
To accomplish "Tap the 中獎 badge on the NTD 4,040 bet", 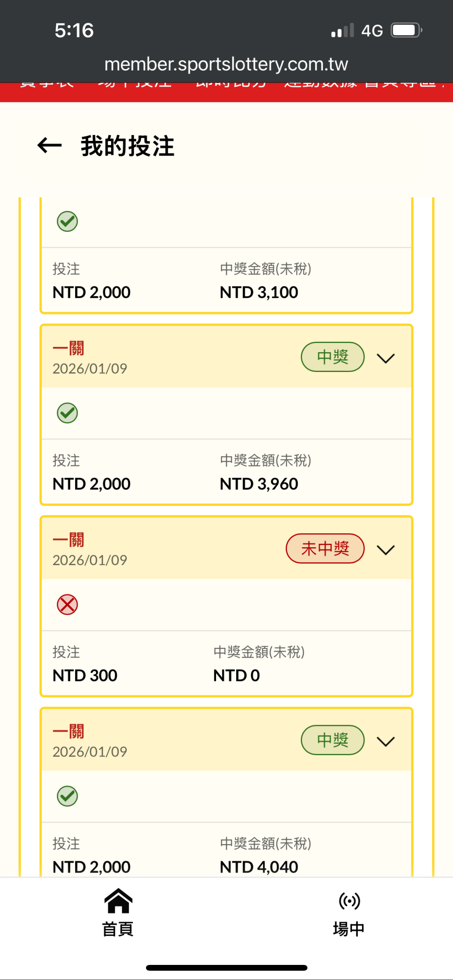I will (x=332, y=740).
